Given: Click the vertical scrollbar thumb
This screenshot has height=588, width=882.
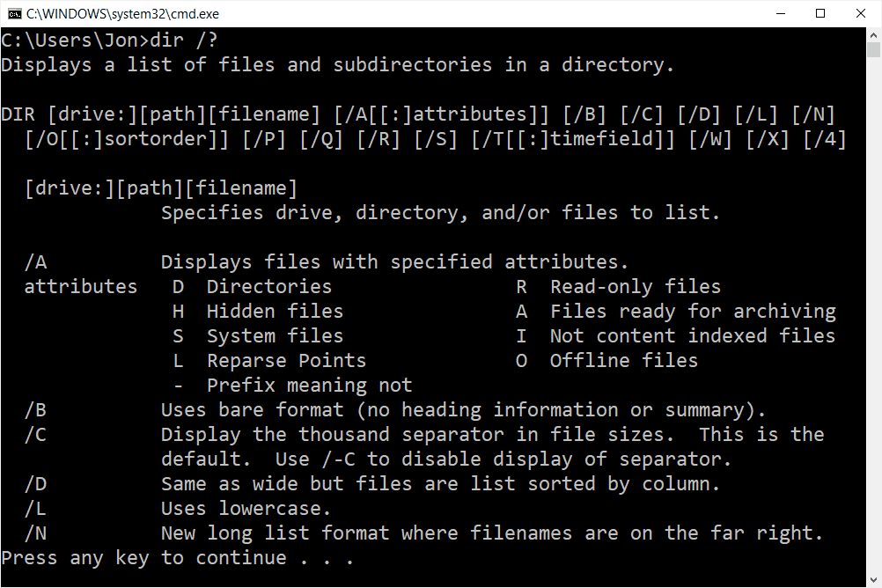Looking at the screenshot, I should point(873,49).
